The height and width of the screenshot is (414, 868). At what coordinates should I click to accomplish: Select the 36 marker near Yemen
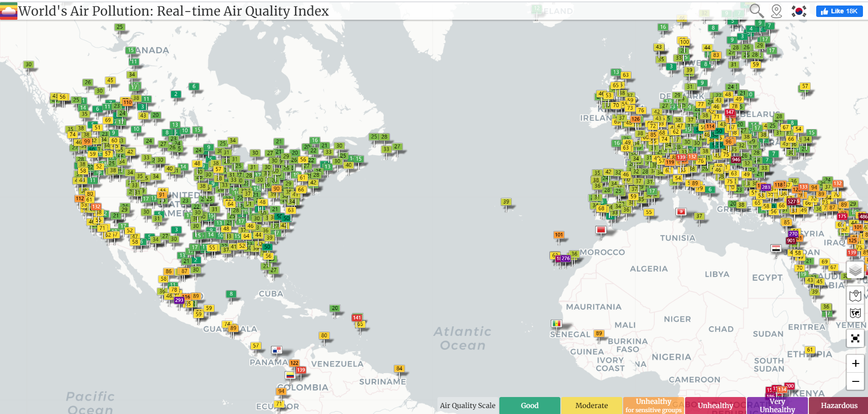point(826,307)
